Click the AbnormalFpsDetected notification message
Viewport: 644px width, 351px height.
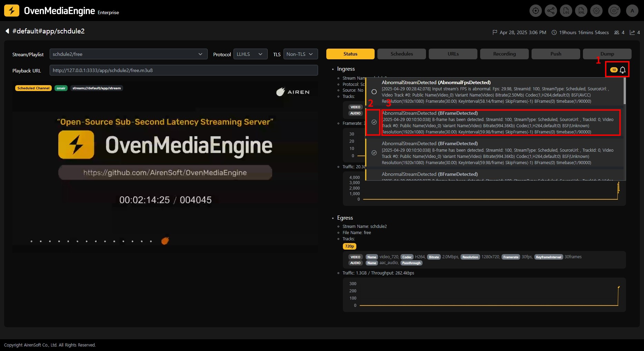pyautogui.click(x=495, y=92)
